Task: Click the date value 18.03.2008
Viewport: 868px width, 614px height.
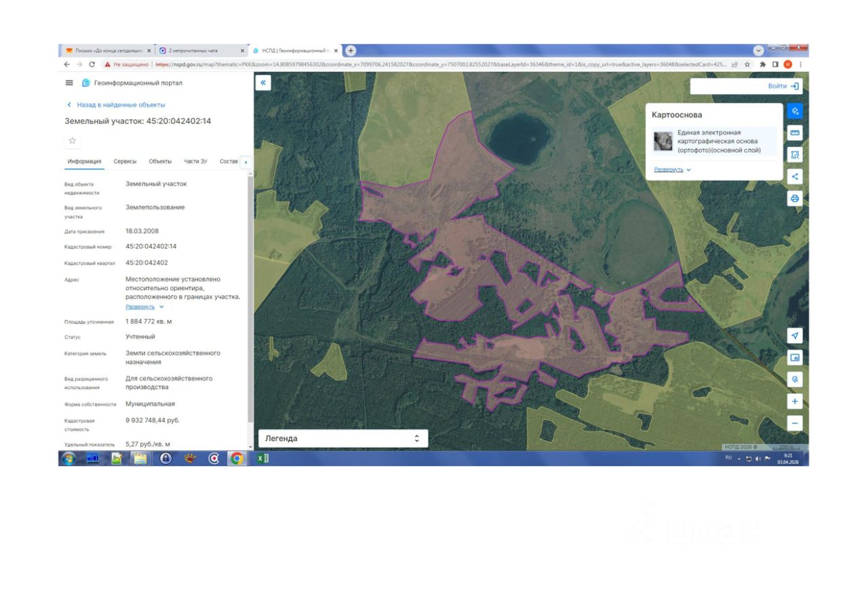Action: [142, 230]
